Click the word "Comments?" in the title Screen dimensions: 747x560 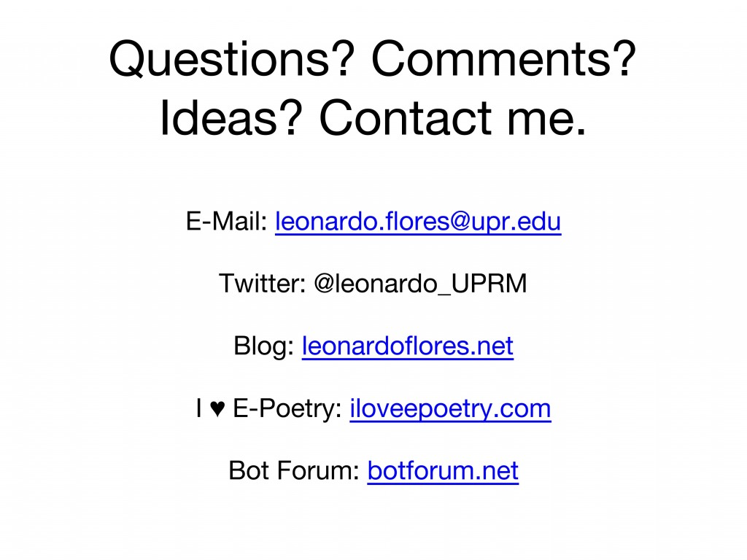point(504,58)
